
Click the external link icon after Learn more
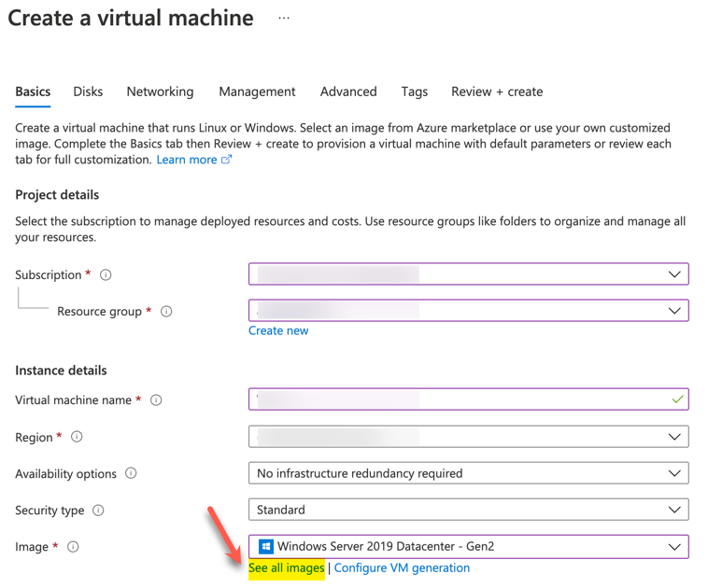(x=226, y=160)
